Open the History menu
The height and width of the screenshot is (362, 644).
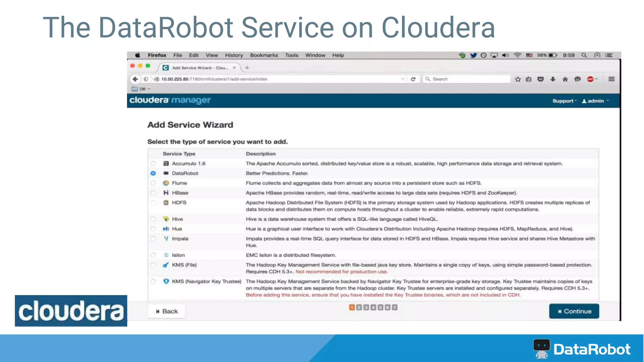coord(234,55)
